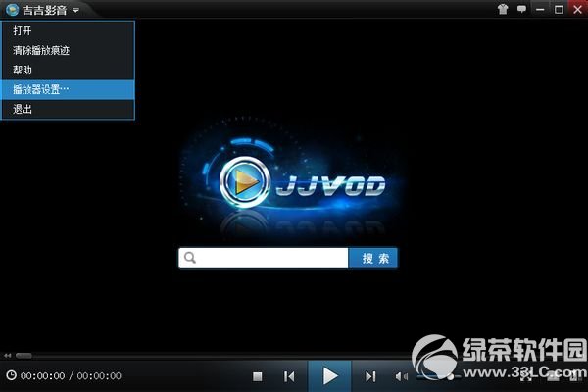Click the seek bar progress handle
This screenshot has height=392, width=588.
pyautogui.click(x=24, y=355)
